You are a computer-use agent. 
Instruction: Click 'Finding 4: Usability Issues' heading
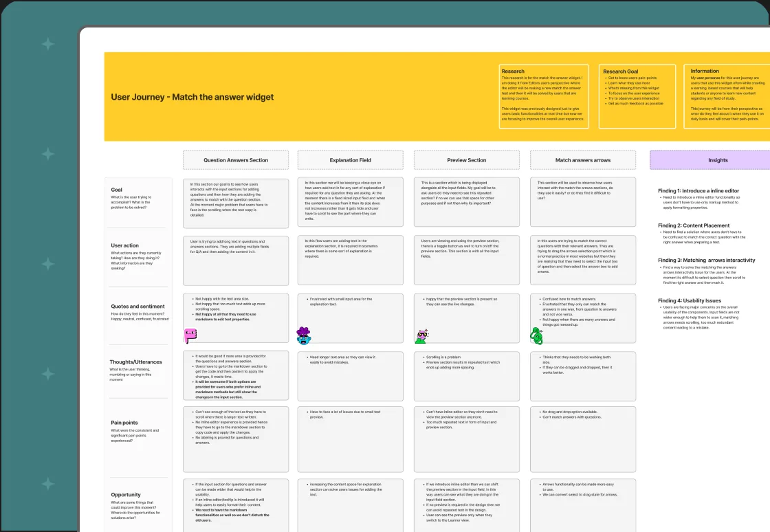click(x=690, y=301)
